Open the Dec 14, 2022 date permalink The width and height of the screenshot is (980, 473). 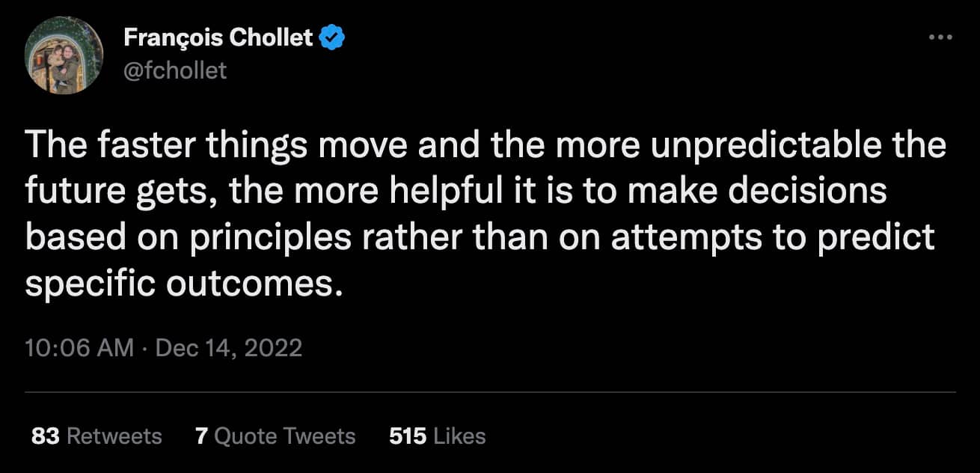coord(229,348)
